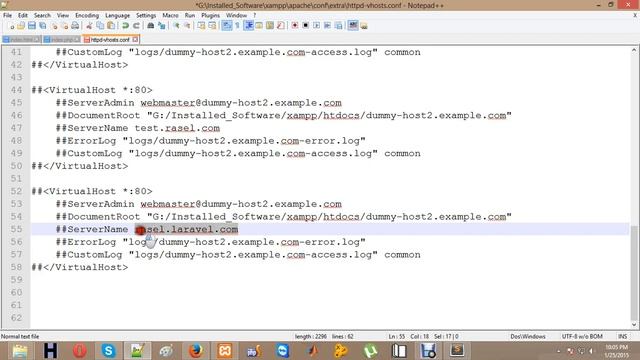Screen dimensions: 640x360
Task: Click the Zoom Out toolbar icon
Action: coord(187,26)
